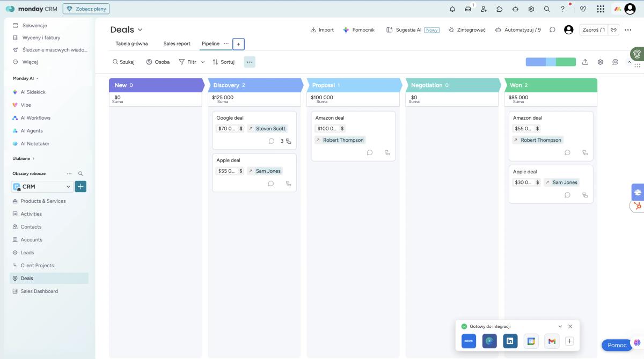Screen dimensions: 644x359
Task: Open Obszary robocze three-dot options
Action: point(69,173)
